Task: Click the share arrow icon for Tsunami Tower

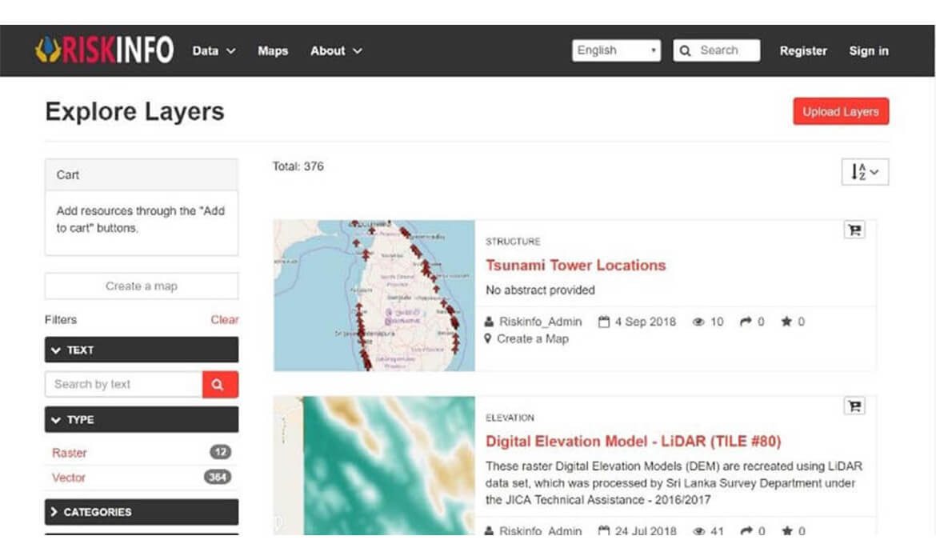Action: [x=746, y=322]
